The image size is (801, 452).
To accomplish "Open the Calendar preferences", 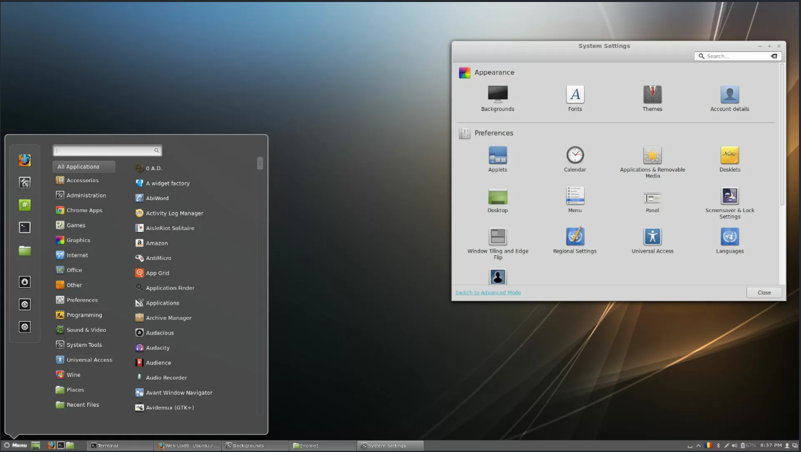I will (x=575, y=156).
